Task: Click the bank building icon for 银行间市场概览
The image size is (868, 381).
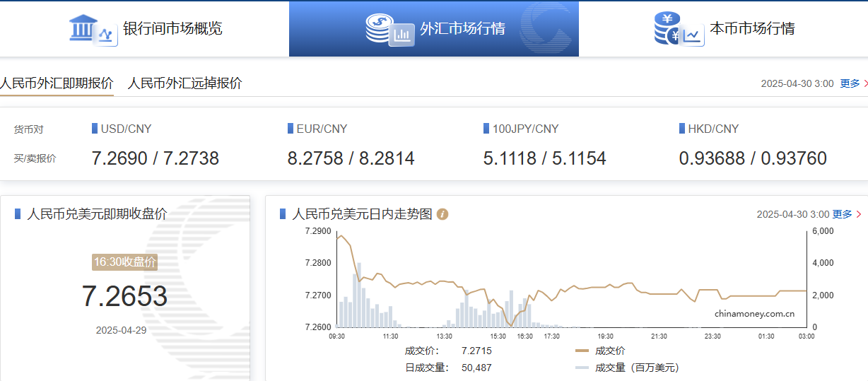Action: [93, 29]
